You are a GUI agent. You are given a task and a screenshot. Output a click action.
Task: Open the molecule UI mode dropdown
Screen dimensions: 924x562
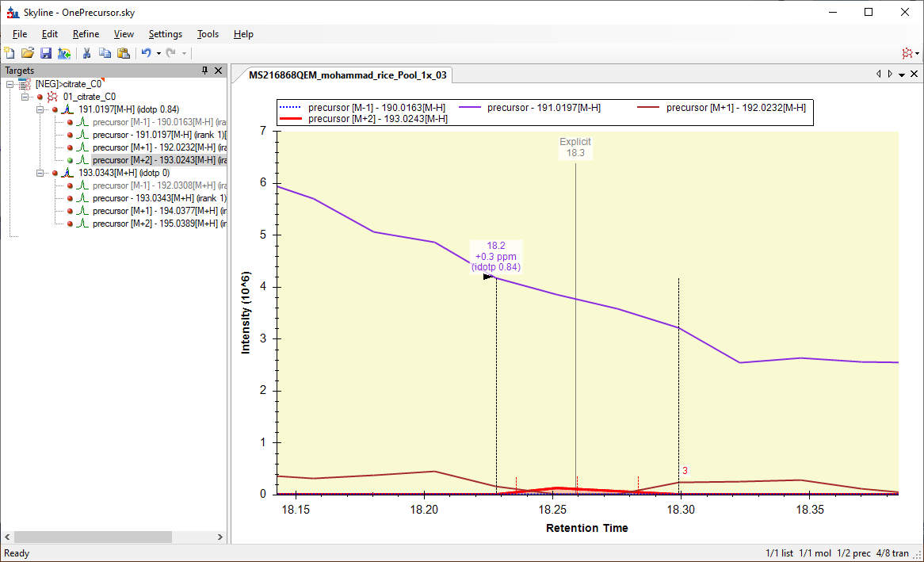click(x=911, y=53)
